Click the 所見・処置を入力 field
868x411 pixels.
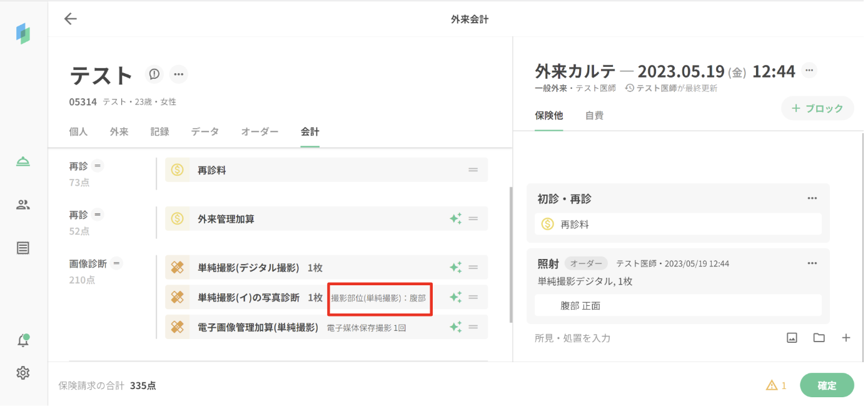click(x=572, y=338)
